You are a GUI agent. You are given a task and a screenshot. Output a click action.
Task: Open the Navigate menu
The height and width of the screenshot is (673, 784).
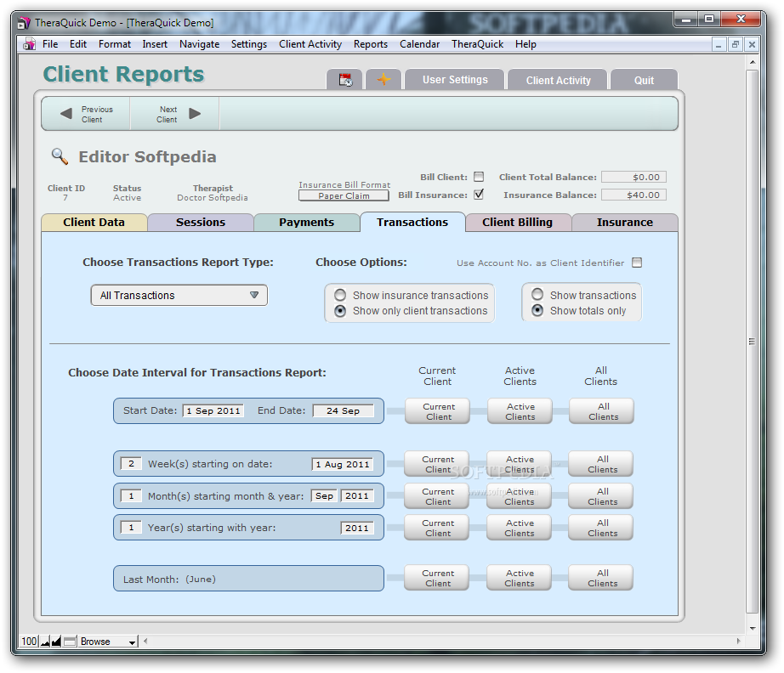point(199,44)
